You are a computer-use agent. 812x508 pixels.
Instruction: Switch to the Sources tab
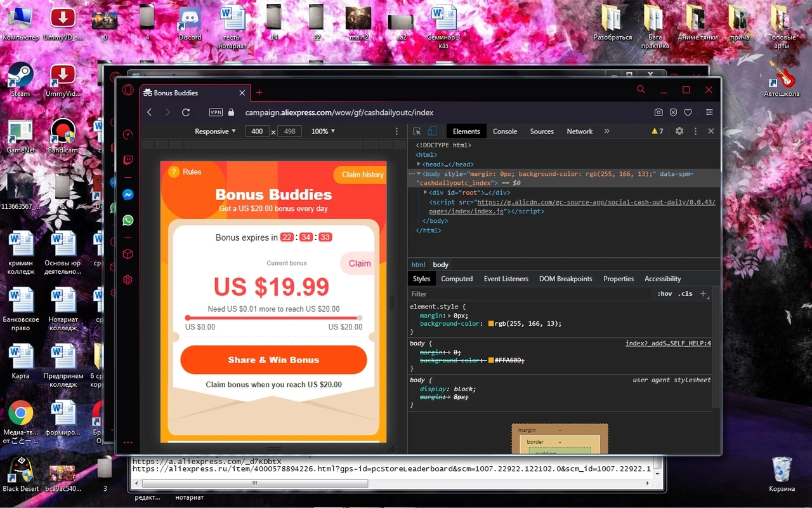click(542, 131)
